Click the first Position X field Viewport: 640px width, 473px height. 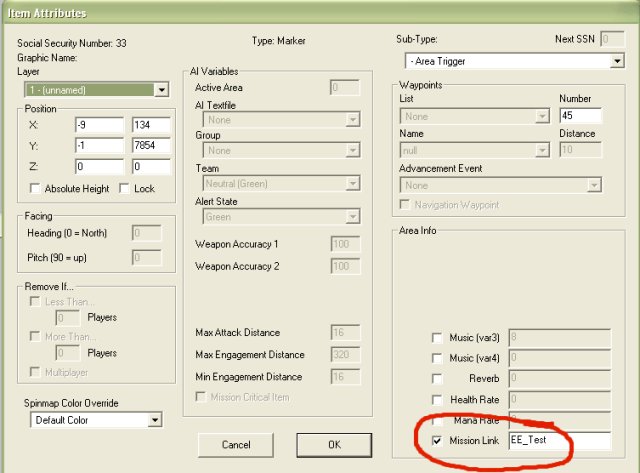[98, 125]
